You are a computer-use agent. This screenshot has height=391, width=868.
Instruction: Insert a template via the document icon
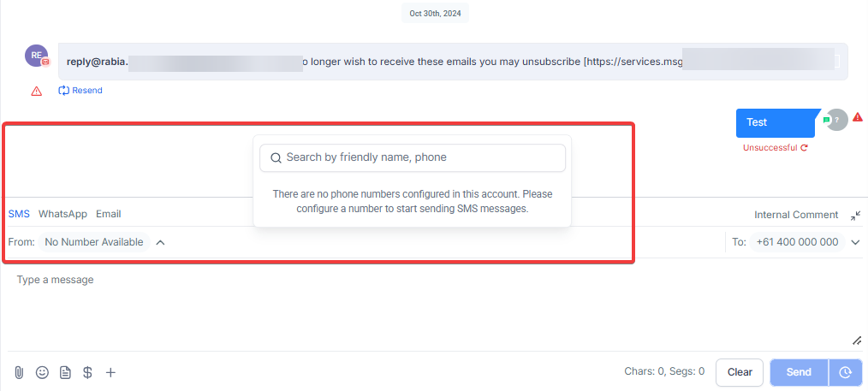point(65,372)
